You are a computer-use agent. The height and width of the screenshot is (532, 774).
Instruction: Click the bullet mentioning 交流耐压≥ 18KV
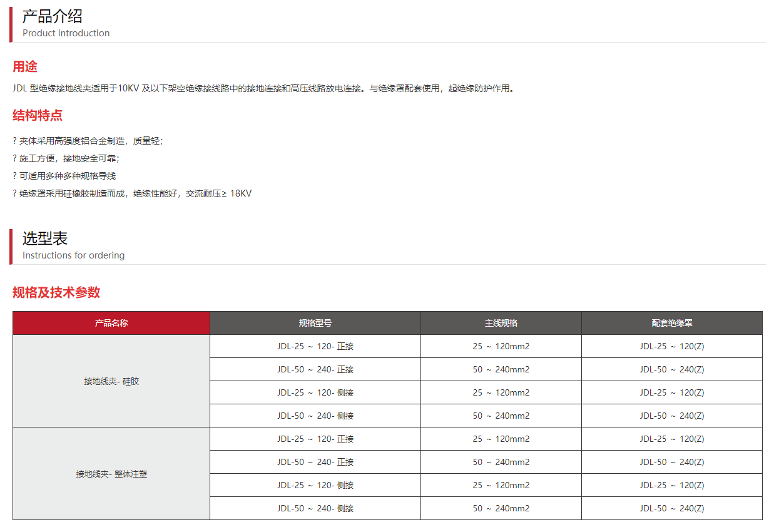click(132, 193)
